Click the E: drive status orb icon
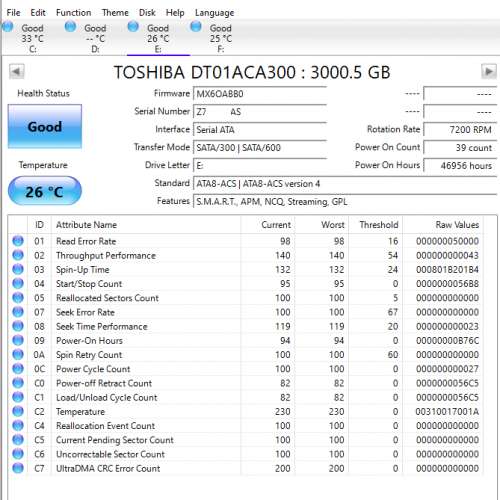Viewport: 500px width, 500px height. pyautogui.click(x=133, y=26)
